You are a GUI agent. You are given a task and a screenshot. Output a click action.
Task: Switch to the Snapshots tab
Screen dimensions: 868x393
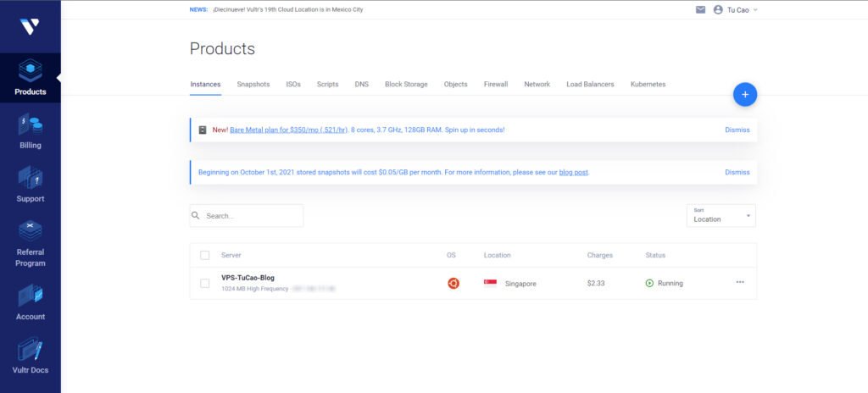253,85
